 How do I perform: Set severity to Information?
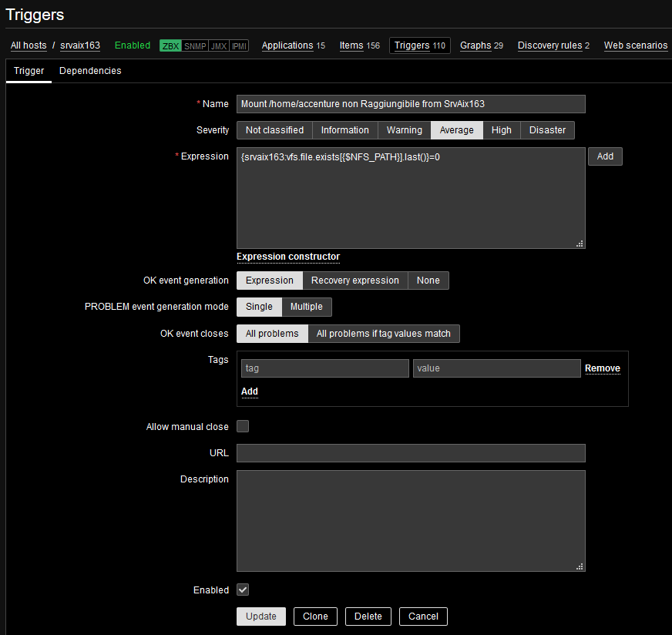point(345,130)
